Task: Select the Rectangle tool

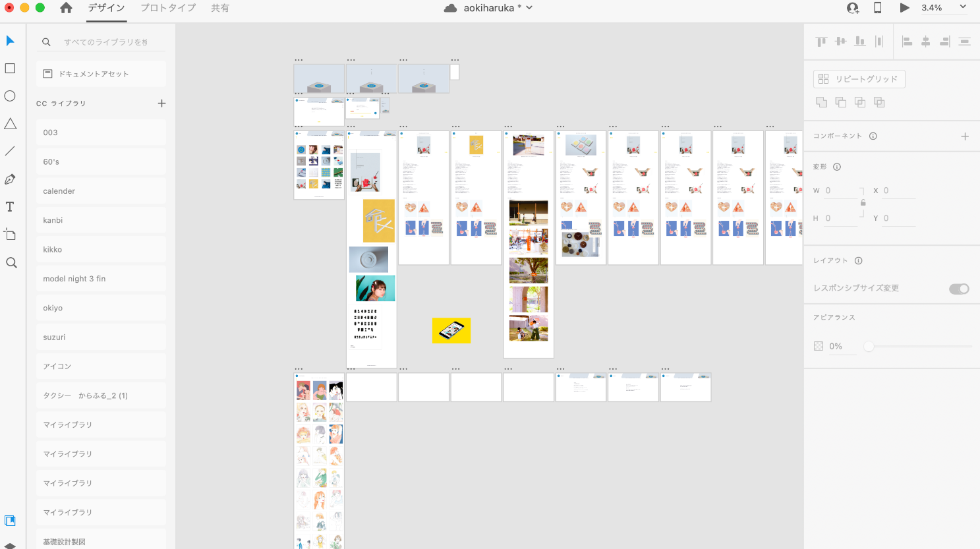Action: (x=10, y=69)
